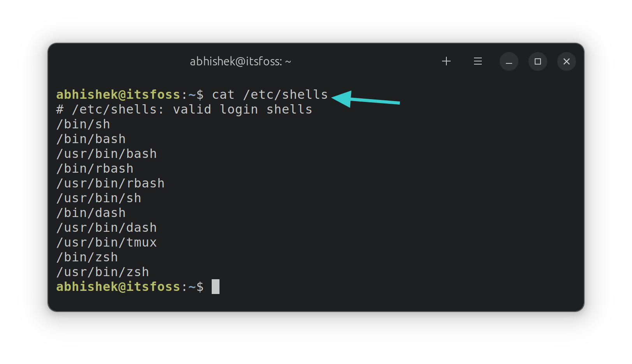Open the hamburger menu in title bar
632x364 pixels.
(478, 61)
